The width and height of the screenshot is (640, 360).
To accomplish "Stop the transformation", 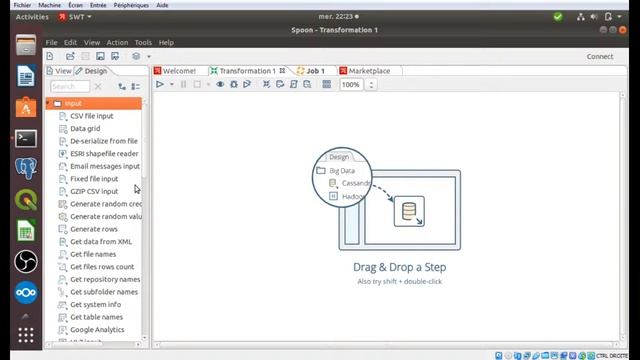I will pos(197,84).
